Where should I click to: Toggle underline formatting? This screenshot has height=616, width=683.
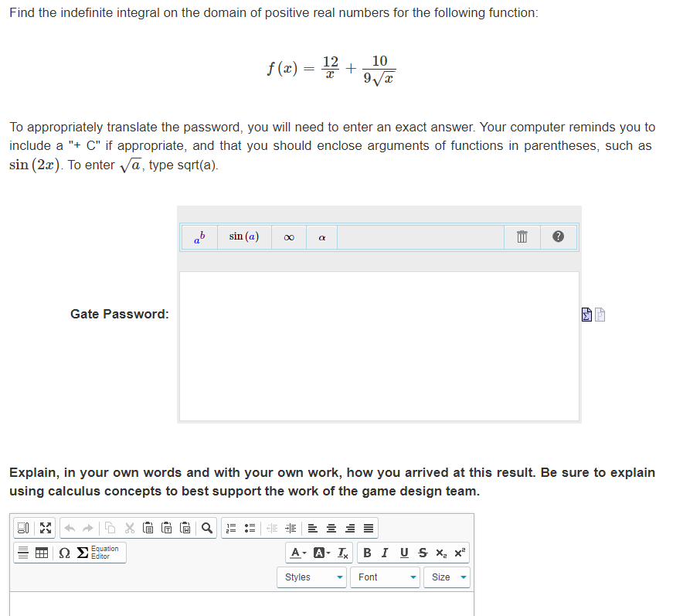[x=403, y=553]
